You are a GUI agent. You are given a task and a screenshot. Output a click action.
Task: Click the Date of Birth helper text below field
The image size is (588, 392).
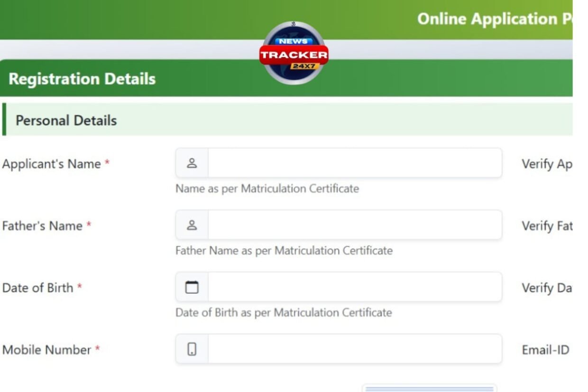coord(283,313)
